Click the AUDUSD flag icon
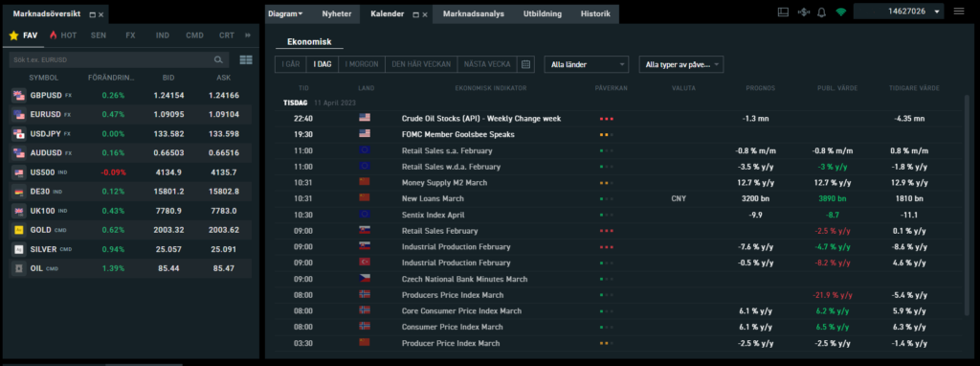 point(19,153)
